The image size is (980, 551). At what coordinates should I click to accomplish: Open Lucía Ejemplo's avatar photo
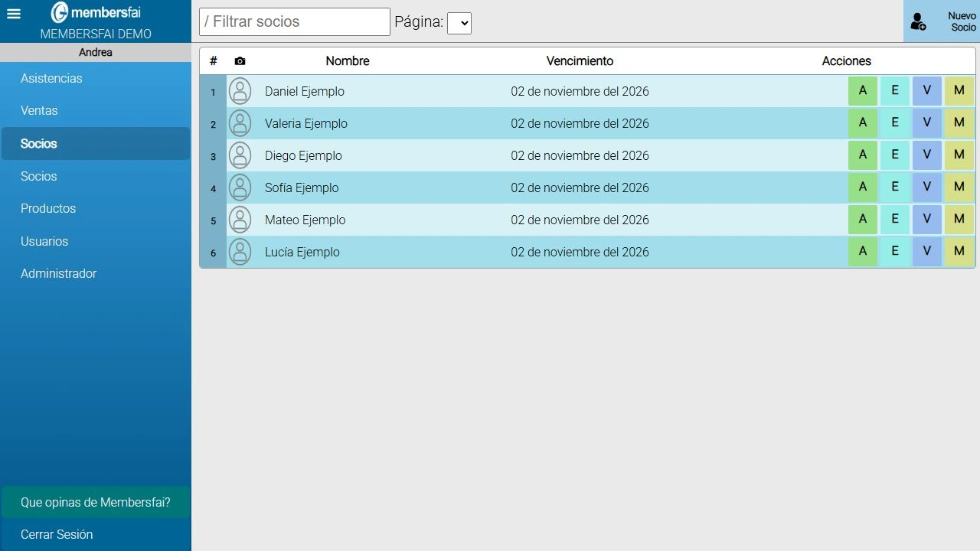pyautogui.click(x=240, y=252)
